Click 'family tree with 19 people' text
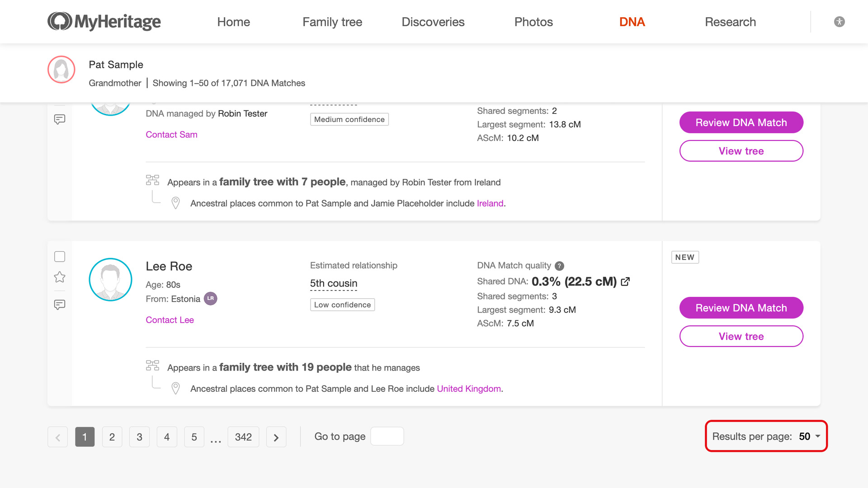The height and width of the screenshot is (488, 868). (285, 367)
